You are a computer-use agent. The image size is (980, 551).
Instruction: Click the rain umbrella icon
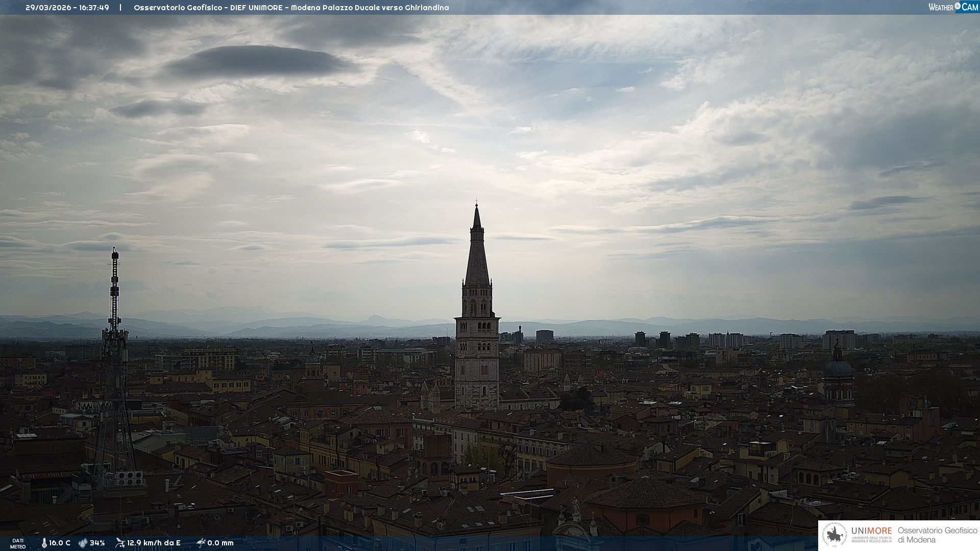(x=201, y=543)
